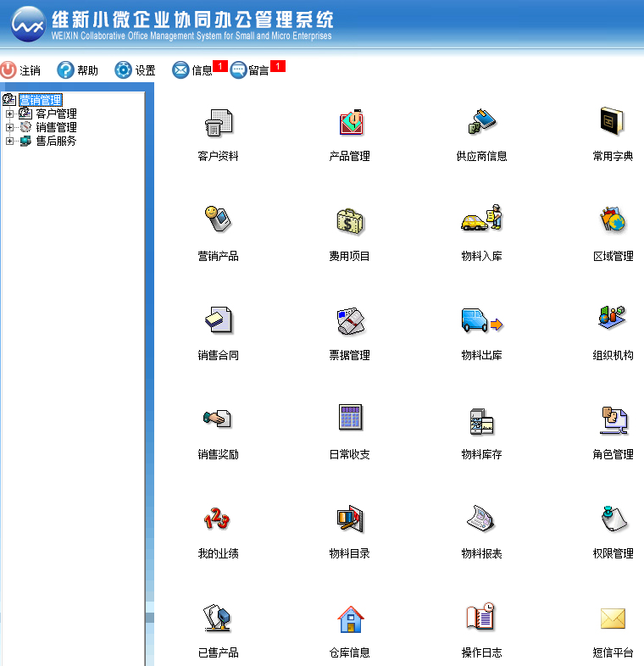Click the 日常收支 calculator icon
This screenshot has height=666, width=644.
350,420
